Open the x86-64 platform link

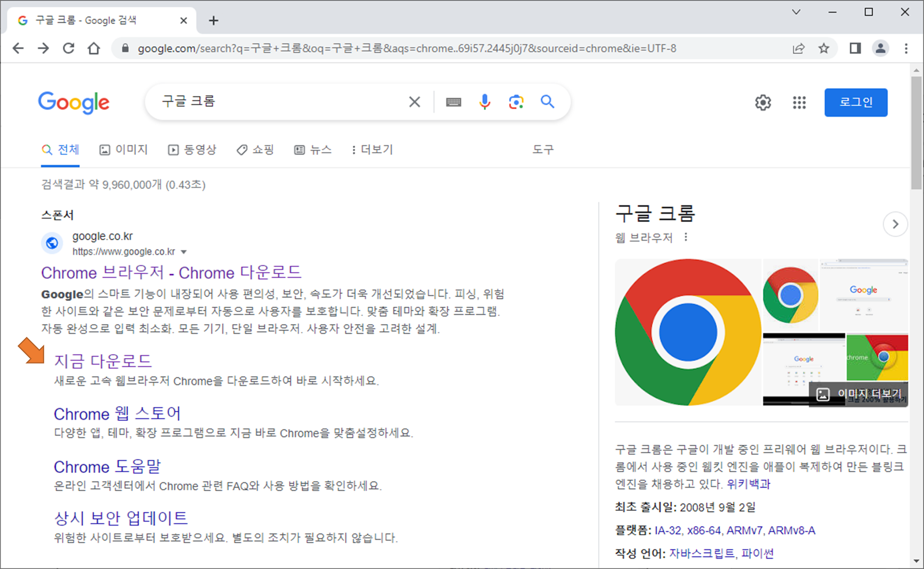(x=704, y=531)
